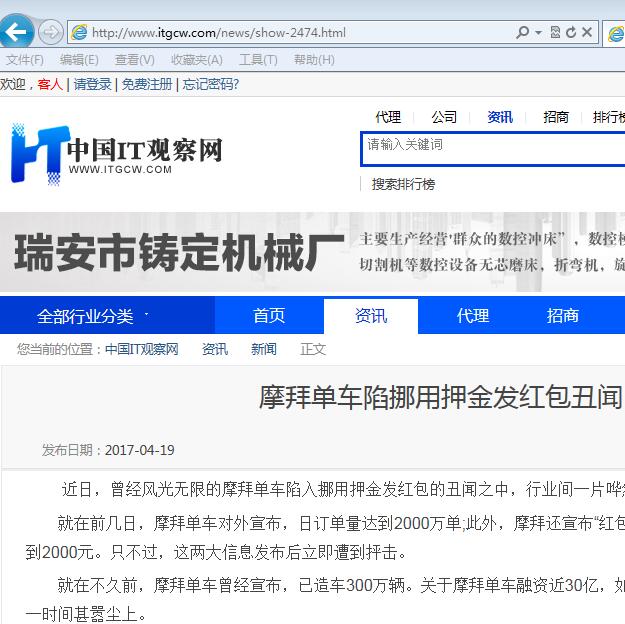
Task: Click 资讯 breadcrumb link
Action: 215,349
